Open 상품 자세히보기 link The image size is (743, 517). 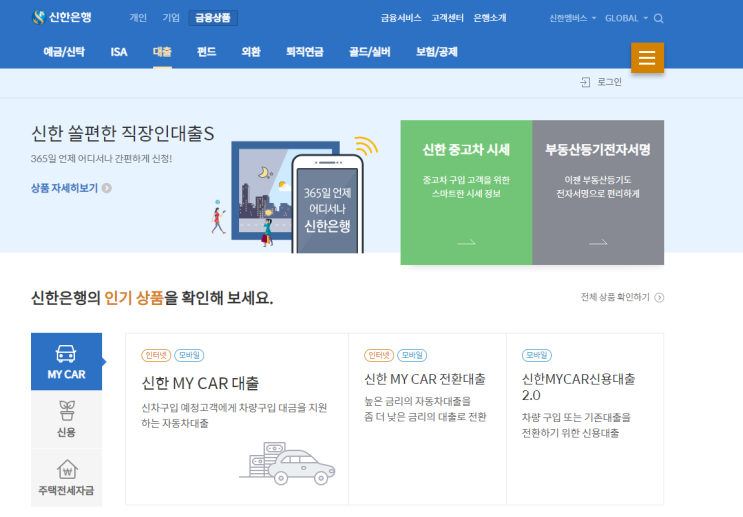64,188
